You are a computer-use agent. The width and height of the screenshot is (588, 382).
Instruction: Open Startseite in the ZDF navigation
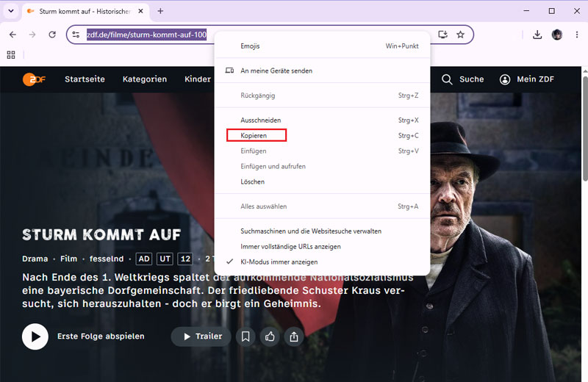(x=85, y=79)
